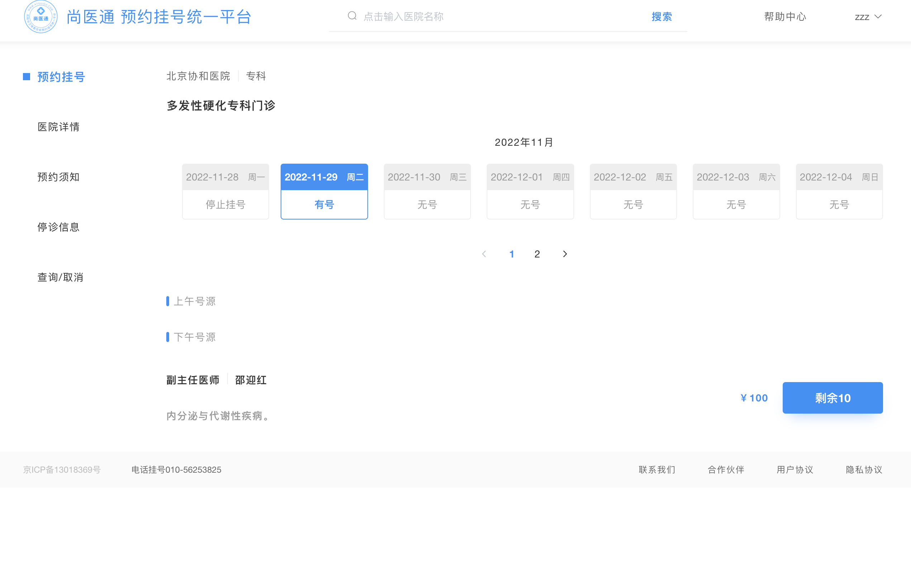Go to previous page arrow
This screenshot has height=588, width=911.
point(484,254)
